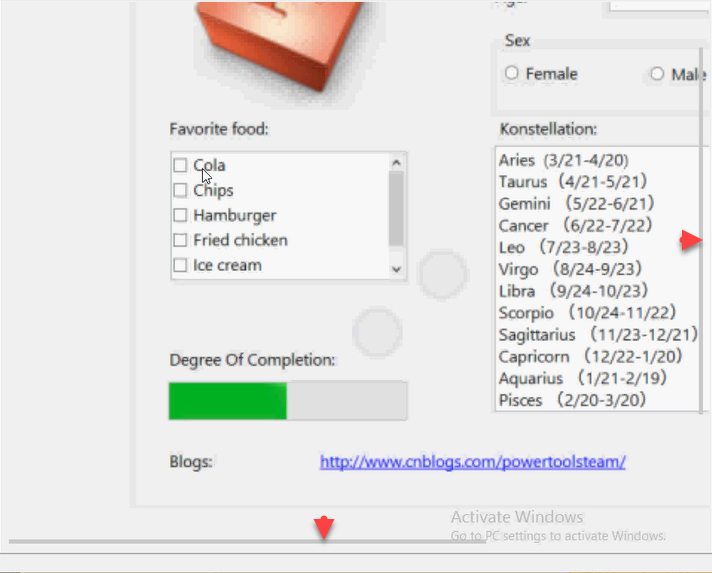Click the Favorite food list scrollbar thumb
712x573 pixels.
tap(396, 208)
